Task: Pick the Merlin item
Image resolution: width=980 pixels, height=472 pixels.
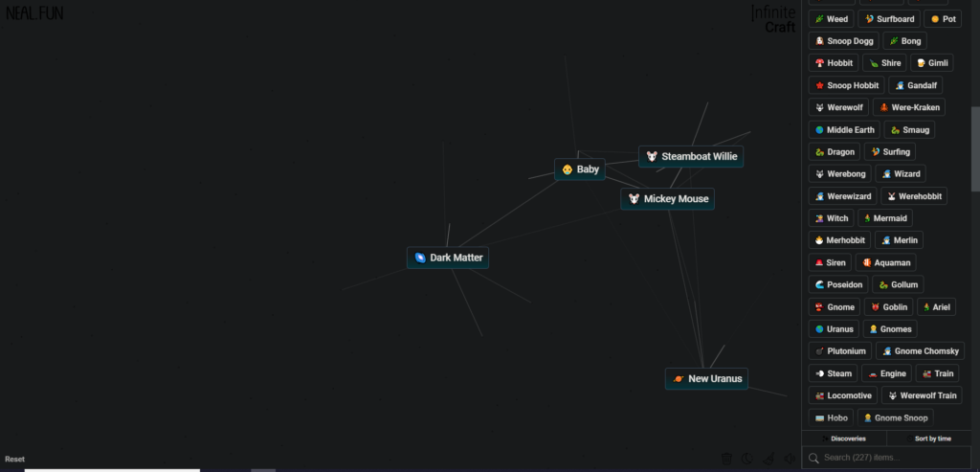Action: pos(899,240)
